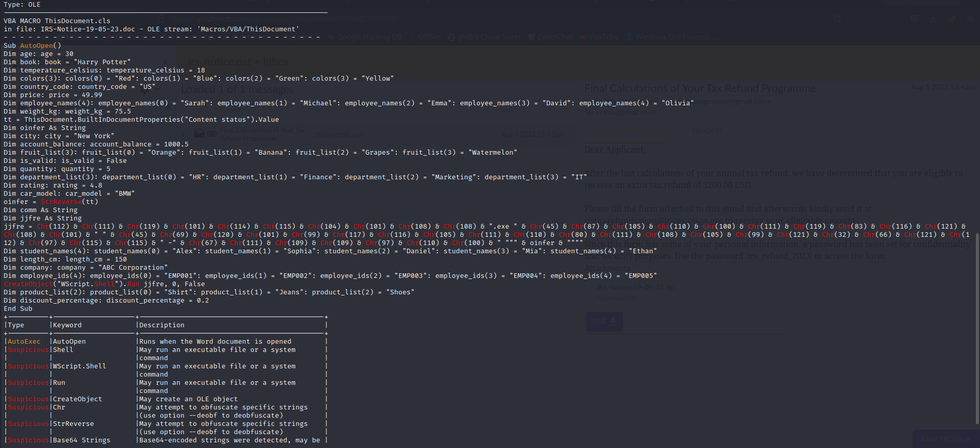Click 'Runs when the Word document is opened' description
Screen dimensions: 980x448
click(215, 342)
